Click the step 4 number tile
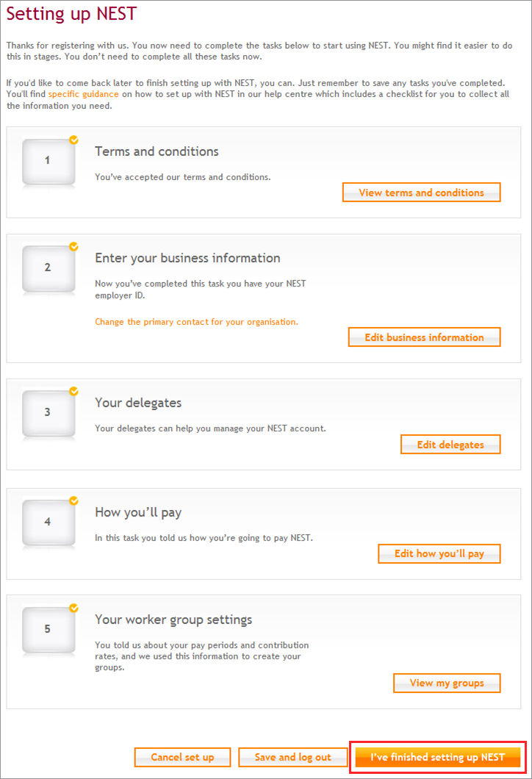The height and width of the screenshot is (779, 532). (x=48, y=523)
